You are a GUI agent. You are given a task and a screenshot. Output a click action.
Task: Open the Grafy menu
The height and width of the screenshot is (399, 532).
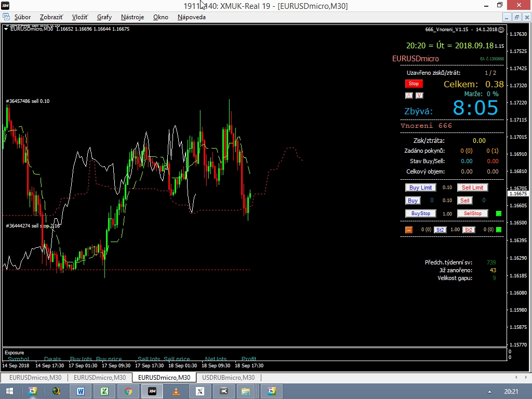[x=104, y=17]
